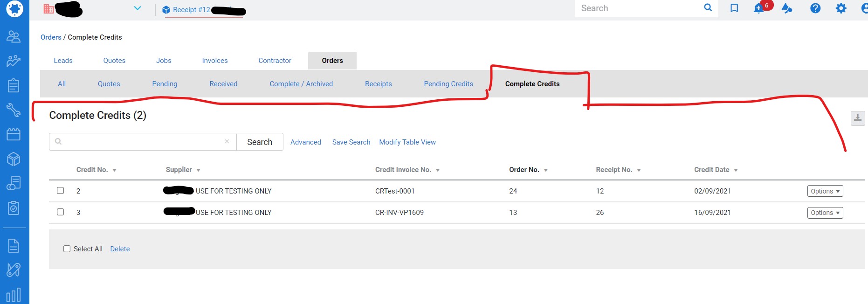This screenshot has width=868, height=304.
Task: Expand the company selector chevron in top bar
Action: (138, 8)
